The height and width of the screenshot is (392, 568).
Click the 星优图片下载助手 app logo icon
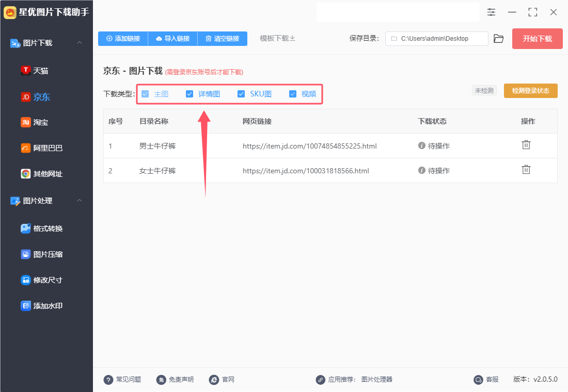pyautogui.click(x=10, y=12)
